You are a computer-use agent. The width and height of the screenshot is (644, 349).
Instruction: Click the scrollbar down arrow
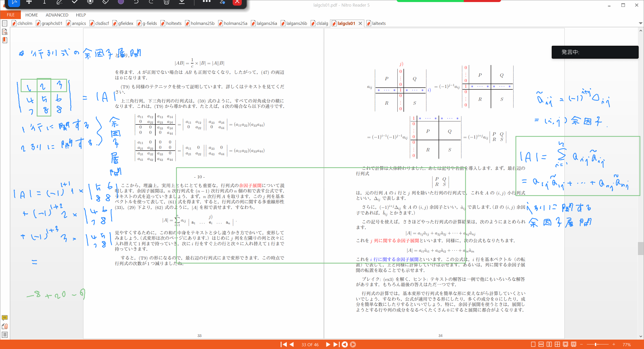click(640, 336)
